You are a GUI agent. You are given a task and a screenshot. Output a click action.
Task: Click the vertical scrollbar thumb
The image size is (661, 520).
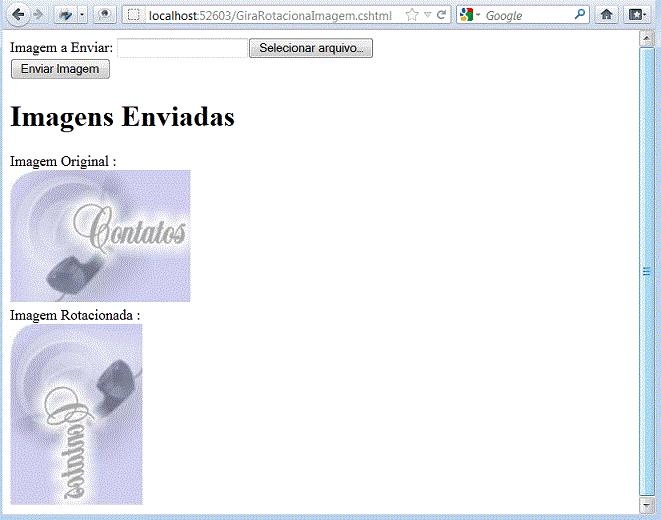click(x=647, y=272)
